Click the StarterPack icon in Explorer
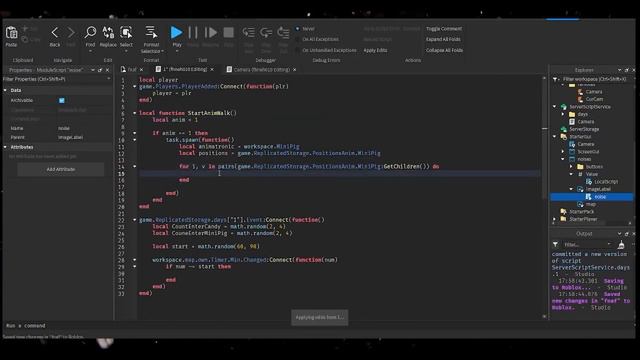The width and height of the screenshot is (640, 360). [x=564, y=211]
